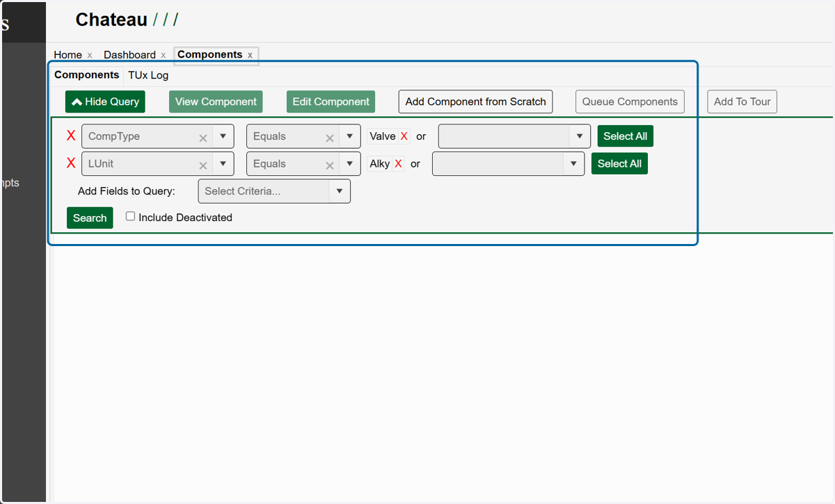Remove the Valve value tag
This screenshot has width=835, height=504.
click(x=404, y=136)
